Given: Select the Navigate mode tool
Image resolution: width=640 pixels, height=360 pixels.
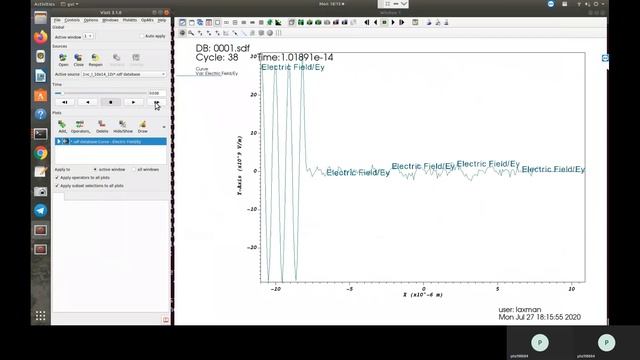Looking at the screenshot, I should click(182, 33).
